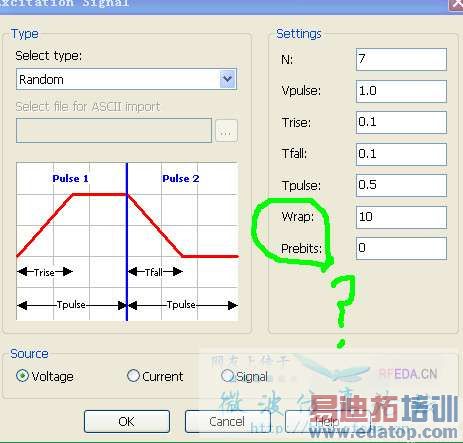Click the Cancel button
The height and width of the screenshot is (443, 463).
tap(227, 422)
